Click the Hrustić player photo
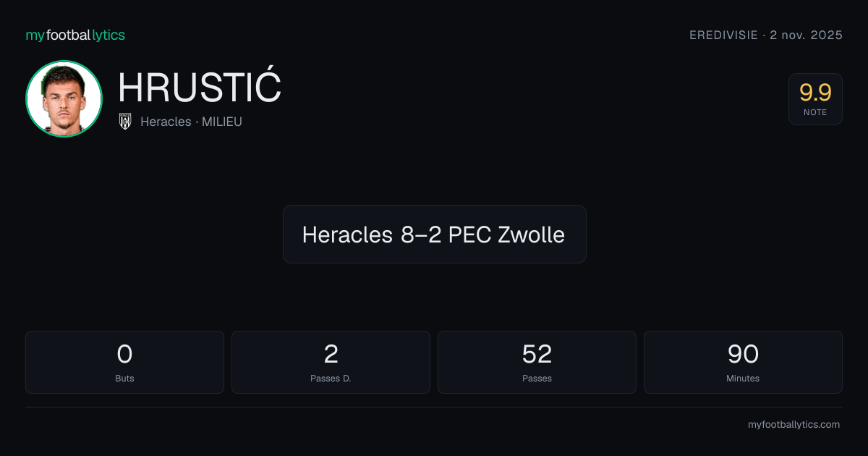 (x=64, y=98)
